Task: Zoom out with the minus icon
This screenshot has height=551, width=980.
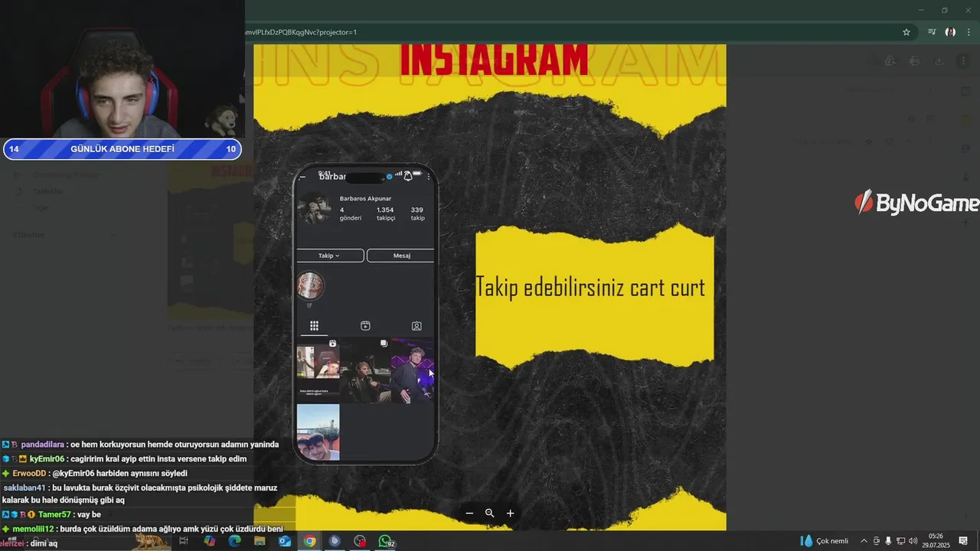Action: 469,514
